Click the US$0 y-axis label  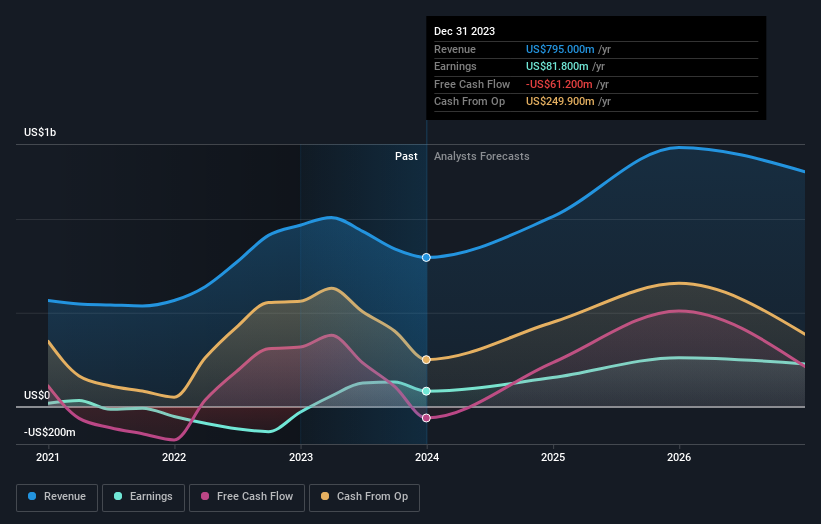[37, 395]
